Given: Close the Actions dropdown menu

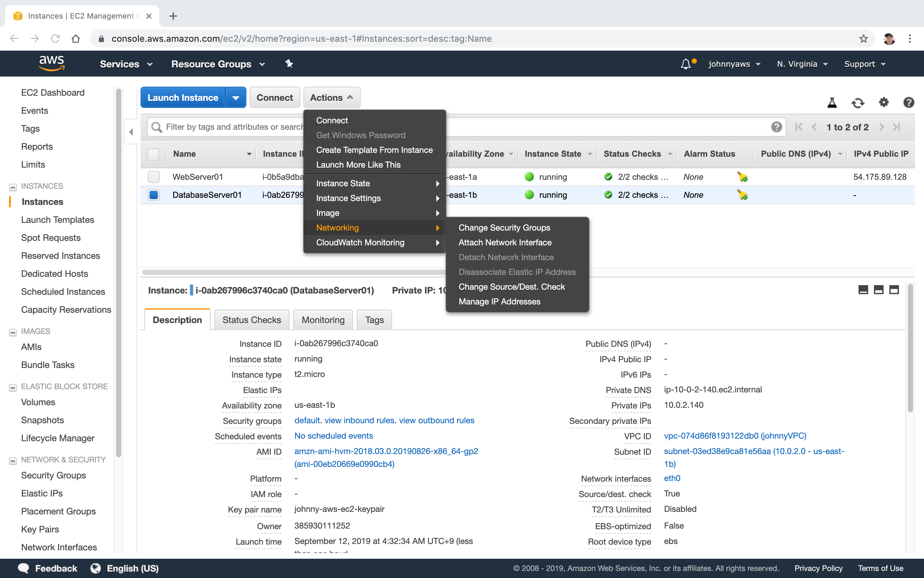Looking at the screenshot, I should pos(331,98).
